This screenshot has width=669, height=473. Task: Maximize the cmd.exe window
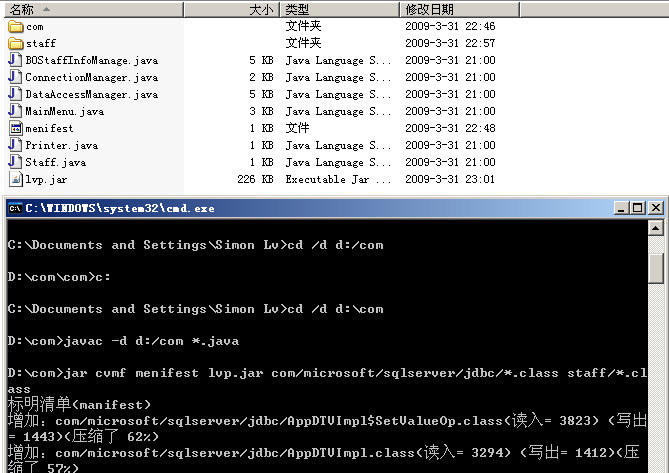[637, 208]
